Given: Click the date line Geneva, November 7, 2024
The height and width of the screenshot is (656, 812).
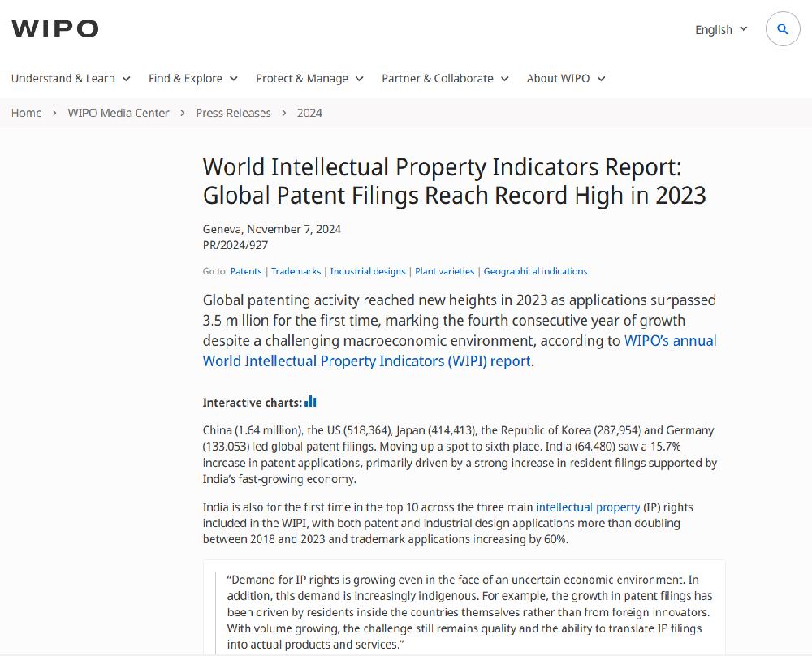Looking at the screenshot, I should tap(272, 229).
